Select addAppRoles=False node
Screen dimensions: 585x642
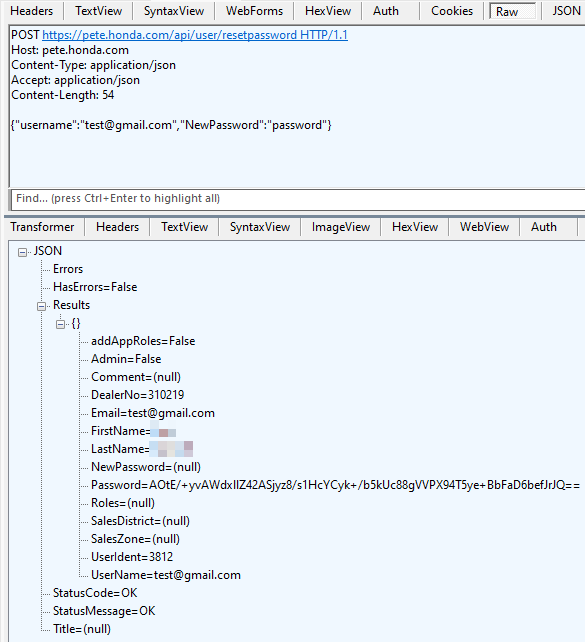(143, 341)
